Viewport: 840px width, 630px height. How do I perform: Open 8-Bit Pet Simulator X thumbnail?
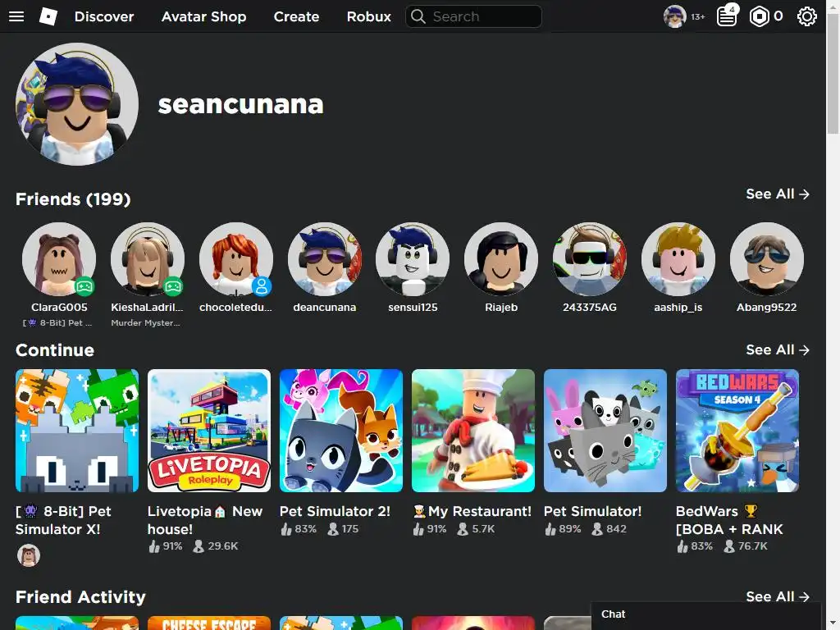(x=77, y=431)
